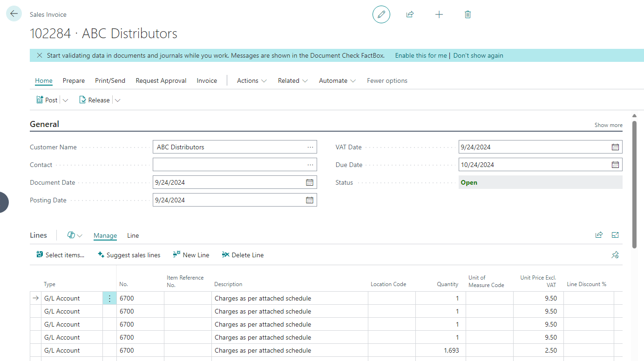The height and width of the screenshot is (361, 644).
Task: Open Customer Name lookup ellipsis
Action: (311, 147)
